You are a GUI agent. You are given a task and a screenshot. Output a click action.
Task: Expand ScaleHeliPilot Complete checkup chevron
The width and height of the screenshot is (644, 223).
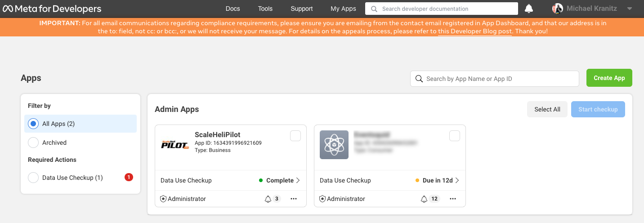click(x=298, y=180)
